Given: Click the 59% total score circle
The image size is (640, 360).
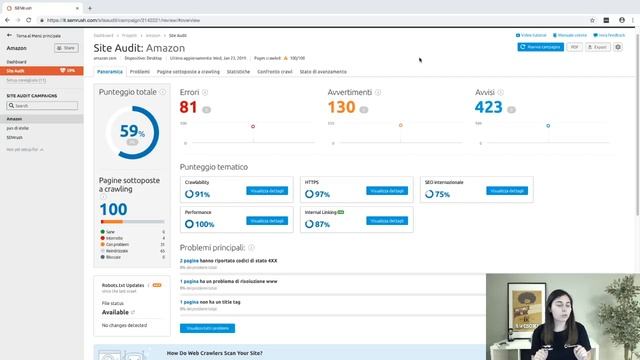Looking at the screenshot, I should [x=132, y=132].
